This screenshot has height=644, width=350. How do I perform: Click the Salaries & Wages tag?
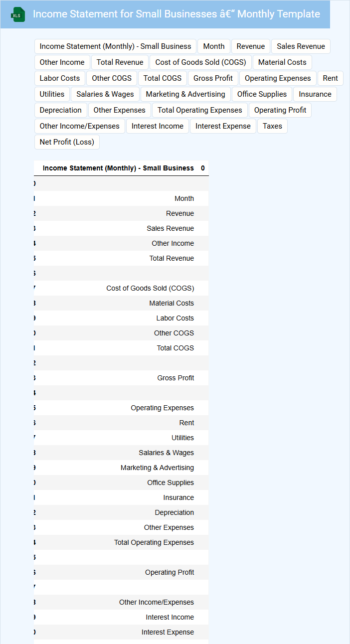coord(105,94)
